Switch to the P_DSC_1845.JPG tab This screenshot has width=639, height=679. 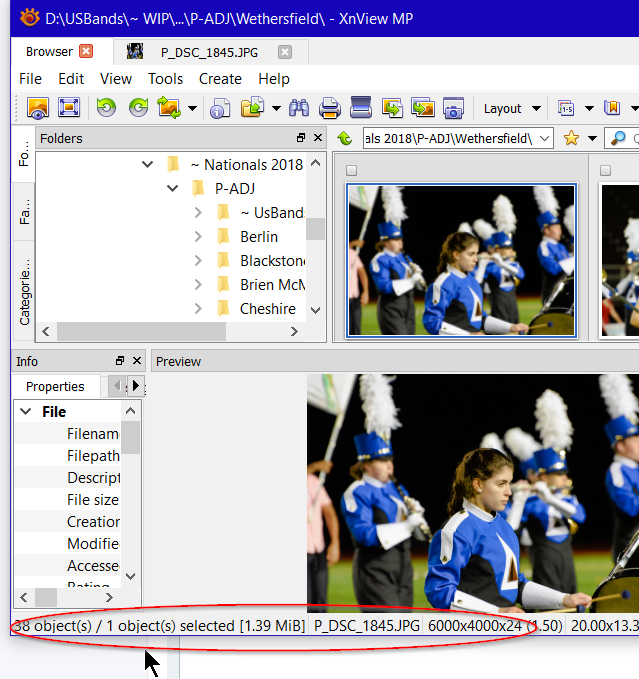[x=209, y=52]
